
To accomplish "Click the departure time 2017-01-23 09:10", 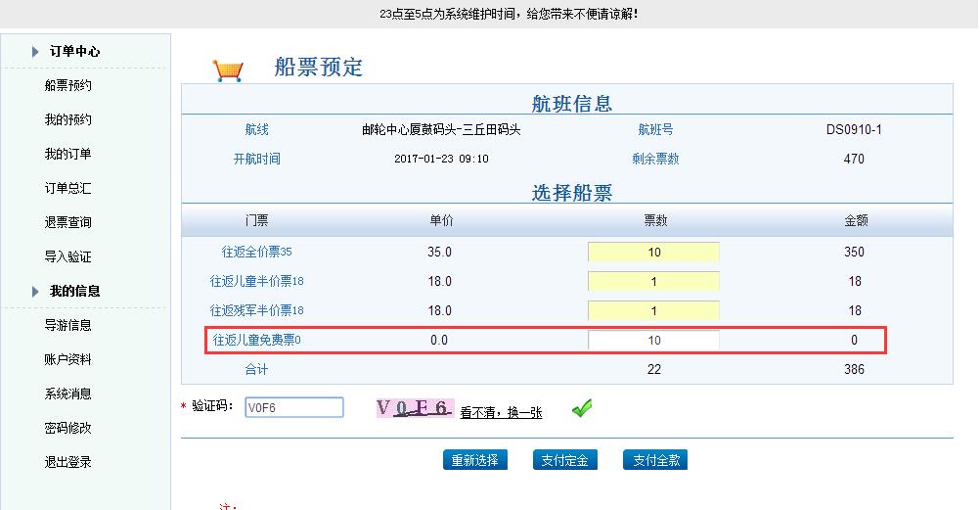I will coord(441,159).
